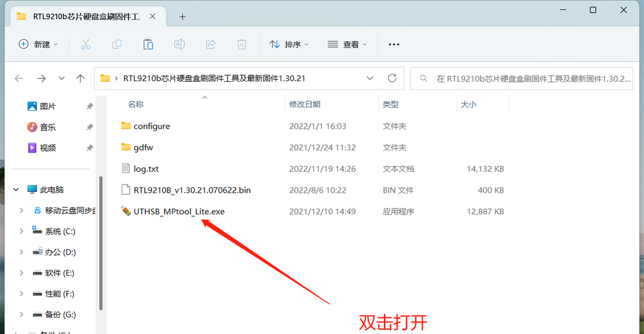
Task: Click the Share icon in toolbar
Action: coord(210,44)
